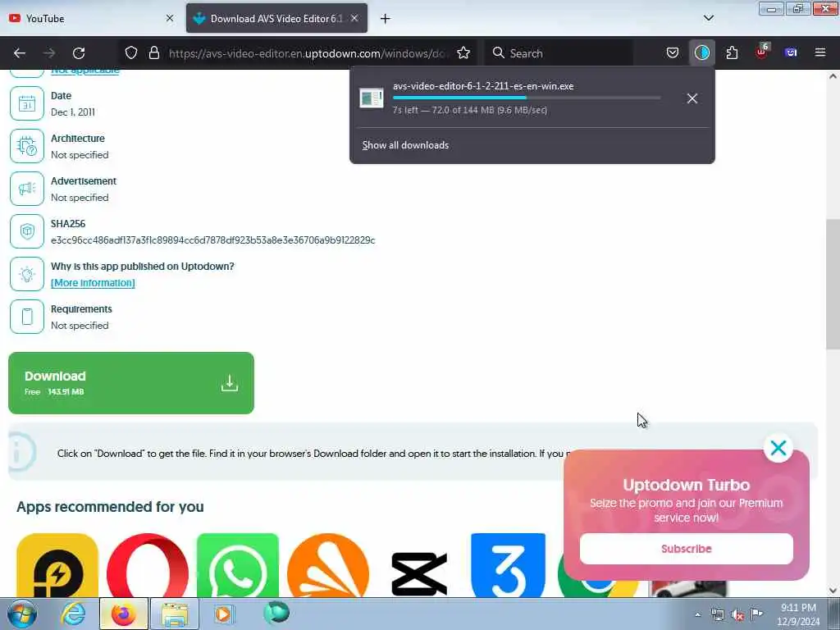Click the lightbulb icon beside Why published

27,274
